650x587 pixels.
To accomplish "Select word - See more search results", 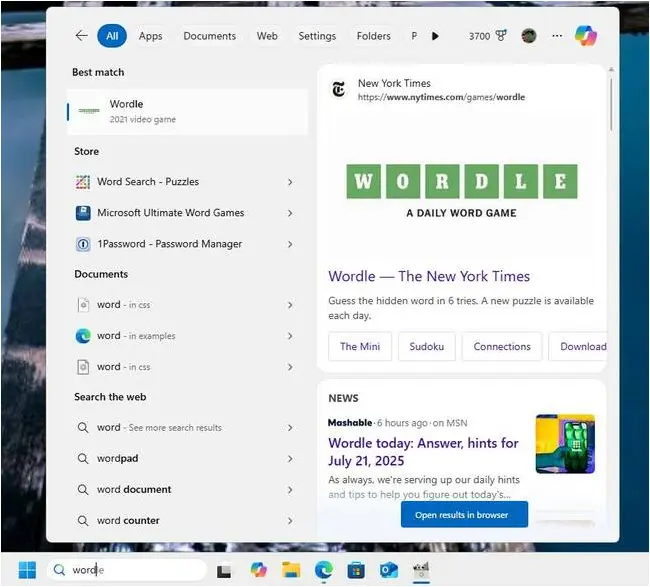I will (x=185, y=427).
